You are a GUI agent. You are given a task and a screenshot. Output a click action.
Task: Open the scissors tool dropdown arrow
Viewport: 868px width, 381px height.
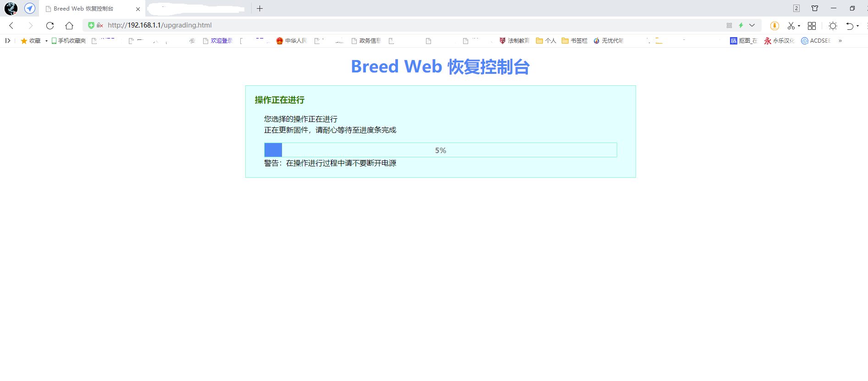click(x=799, y=26)
